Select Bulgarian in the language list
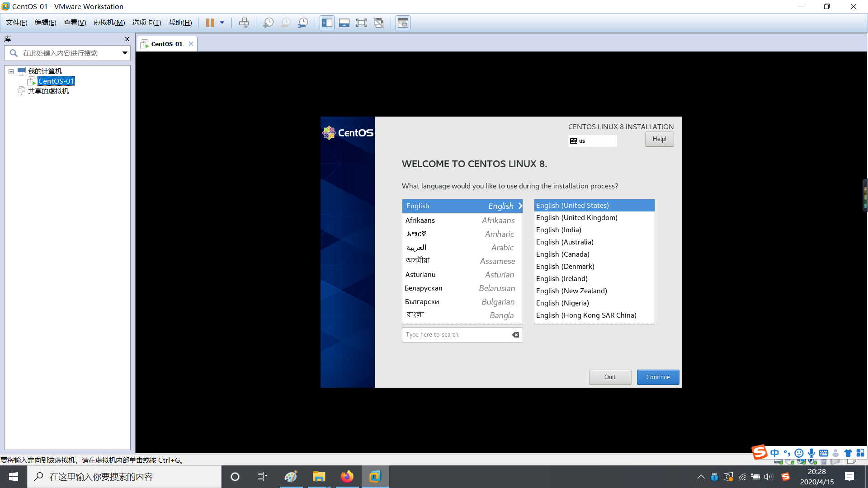868x488 pixels. tap(462, 302)
